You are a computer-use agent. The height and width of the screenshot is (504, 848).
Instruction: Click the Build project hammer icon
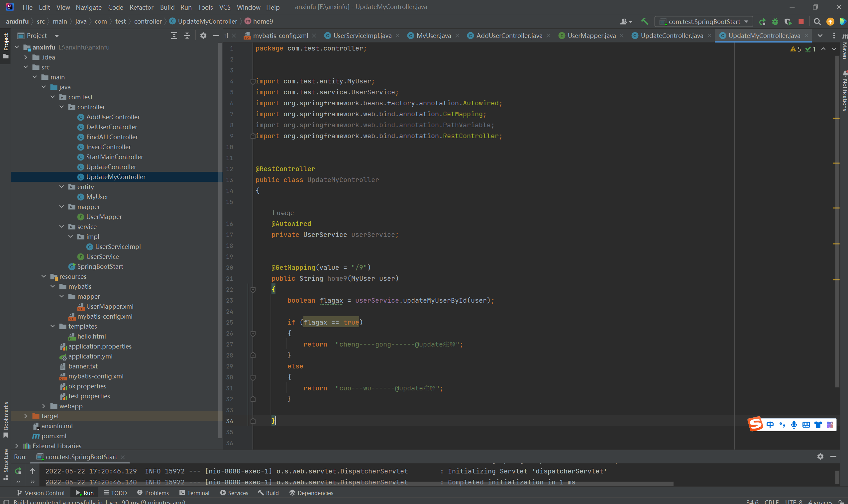pyautogui.click(x=644, y=22)
